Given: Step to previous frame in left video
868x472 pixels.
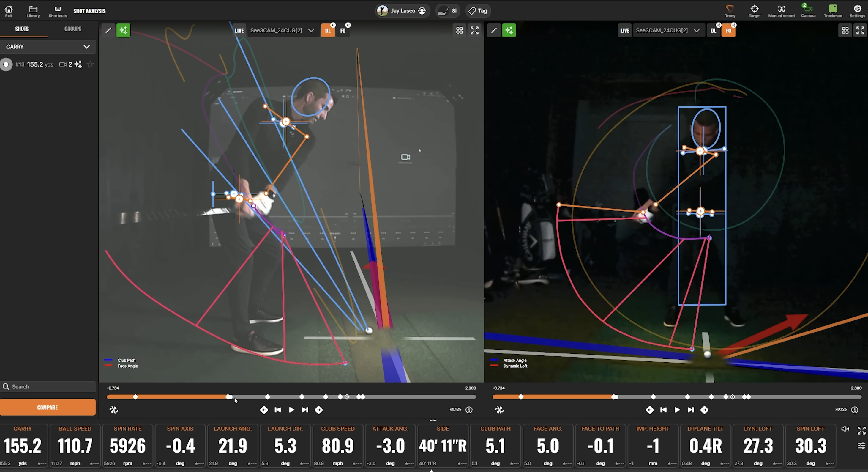Looking at the screenshot, I should (x=278, y=410).
